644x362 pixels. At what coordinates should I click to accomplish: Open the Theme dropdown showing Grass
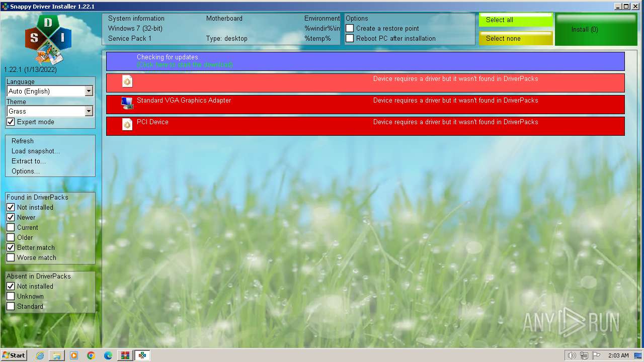pyautogui.click(x=50, y=111)
